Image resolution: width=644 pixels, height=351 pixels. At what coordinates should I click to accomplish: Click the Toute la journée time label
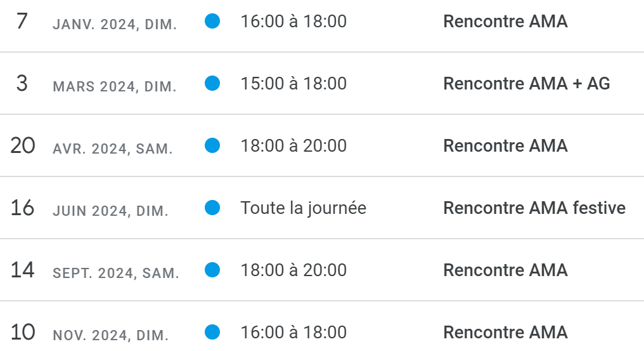pyautogui.click(x=303, y=208)
